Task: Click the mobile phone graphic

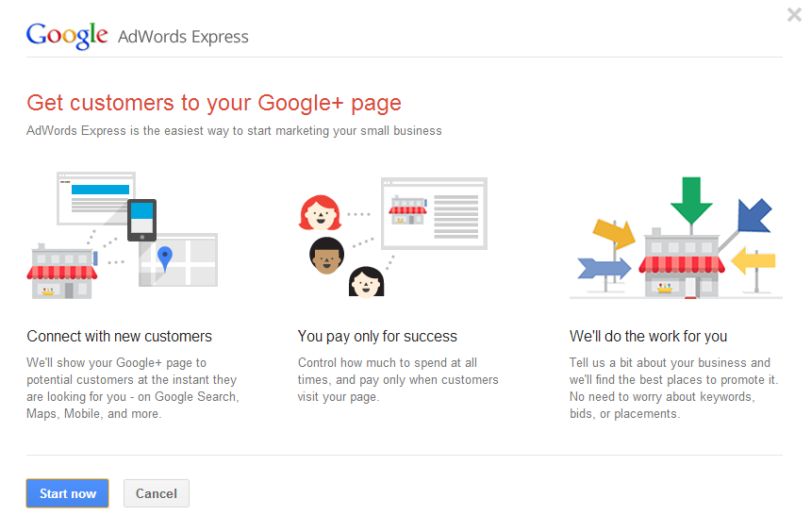Action: (141, 220)
